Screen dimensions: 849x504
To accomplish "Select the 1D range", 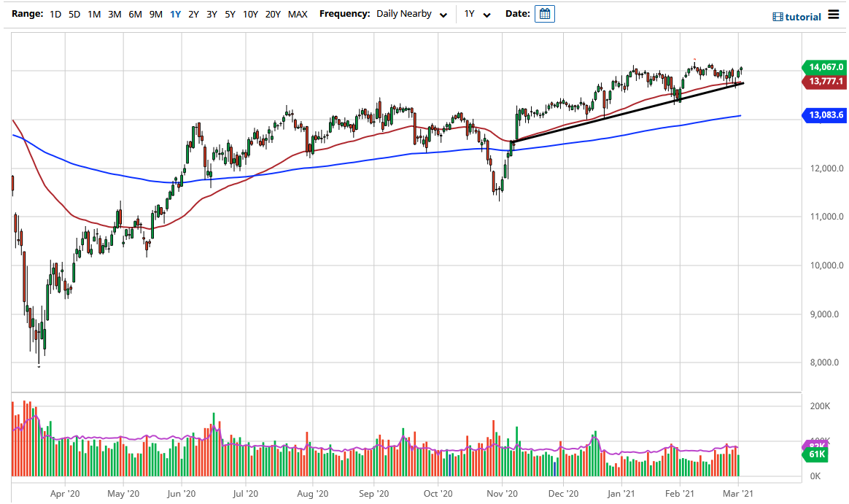I will [x=55, y=13].
